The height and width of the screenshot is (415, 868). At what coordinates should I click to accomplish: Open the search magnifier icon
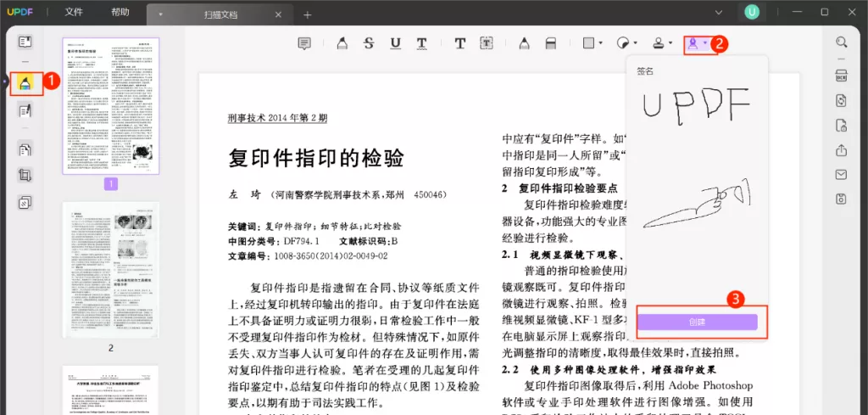841,42
